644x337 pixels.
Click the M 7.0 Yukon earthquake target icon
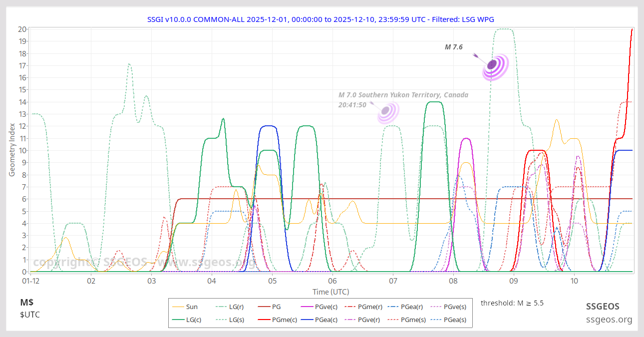click(386, 111)
